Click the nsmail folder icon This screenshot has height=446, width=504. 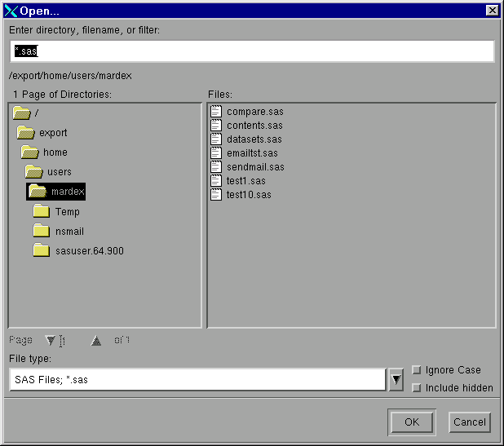click(x=42, y=231)
